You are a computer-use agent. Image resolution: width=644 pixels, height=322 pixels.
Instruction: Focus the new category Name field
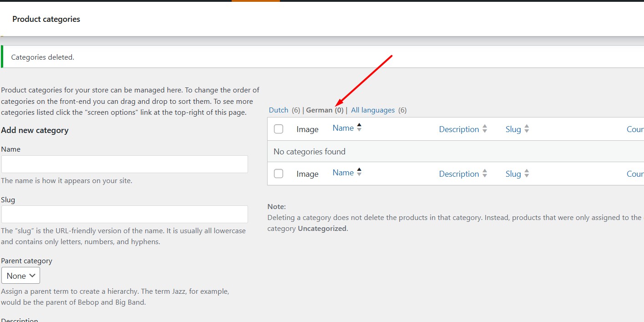tap(124, 164)
